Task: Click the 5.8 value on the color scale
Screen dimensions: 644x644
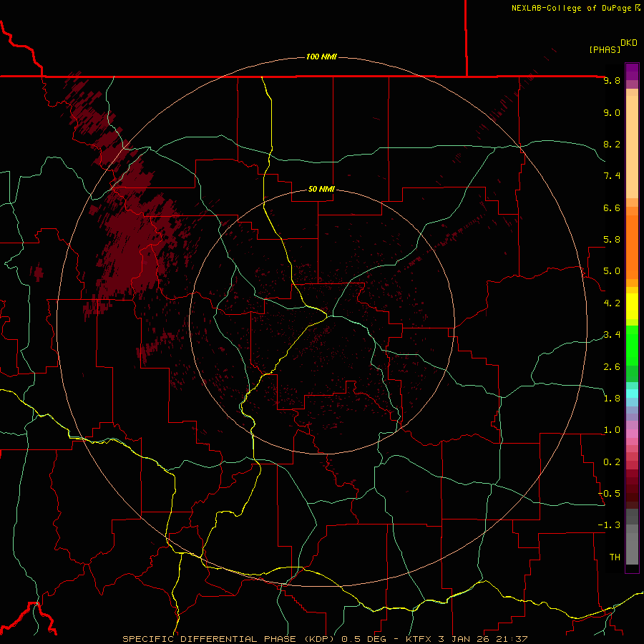Action: point(612,240)
